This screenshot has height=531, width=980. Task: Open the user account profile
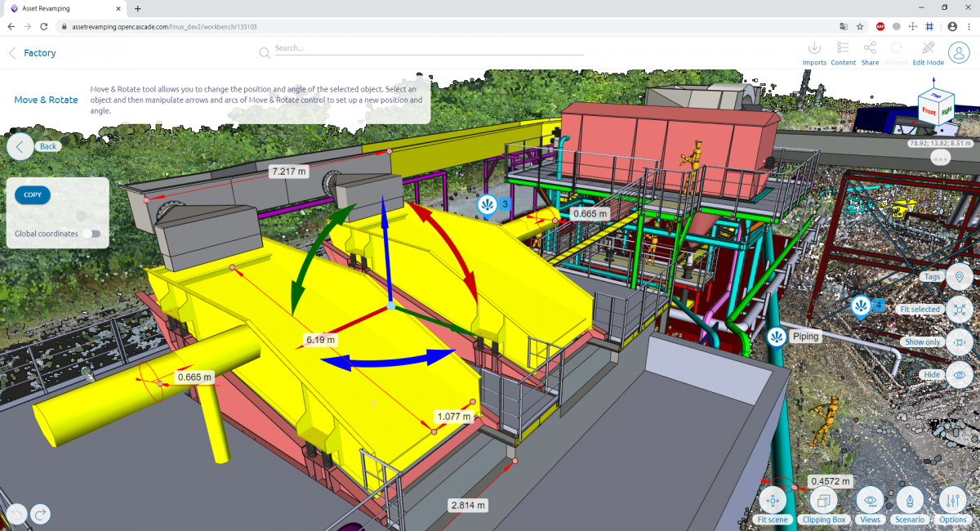960,51
